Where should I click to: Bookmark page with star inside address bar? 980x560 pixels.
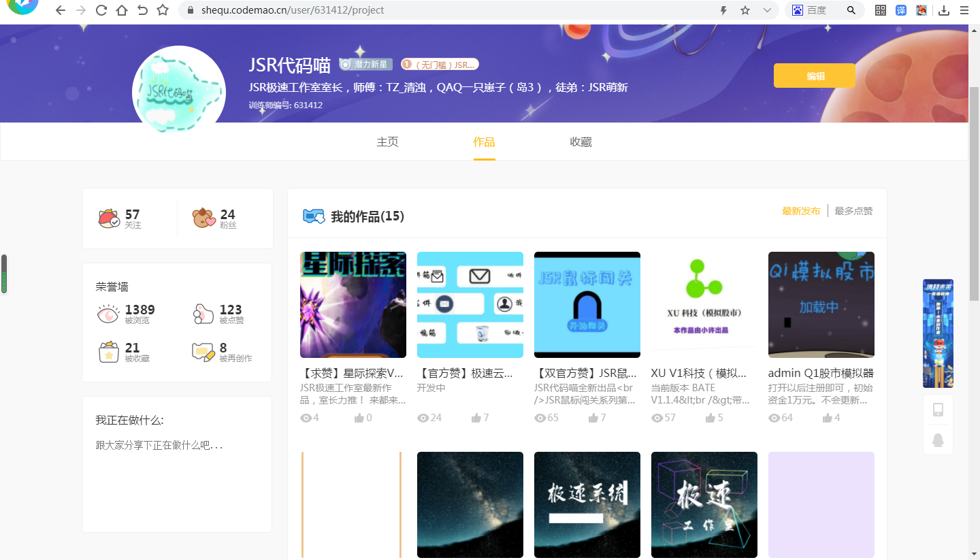click(x=745, y=10)
